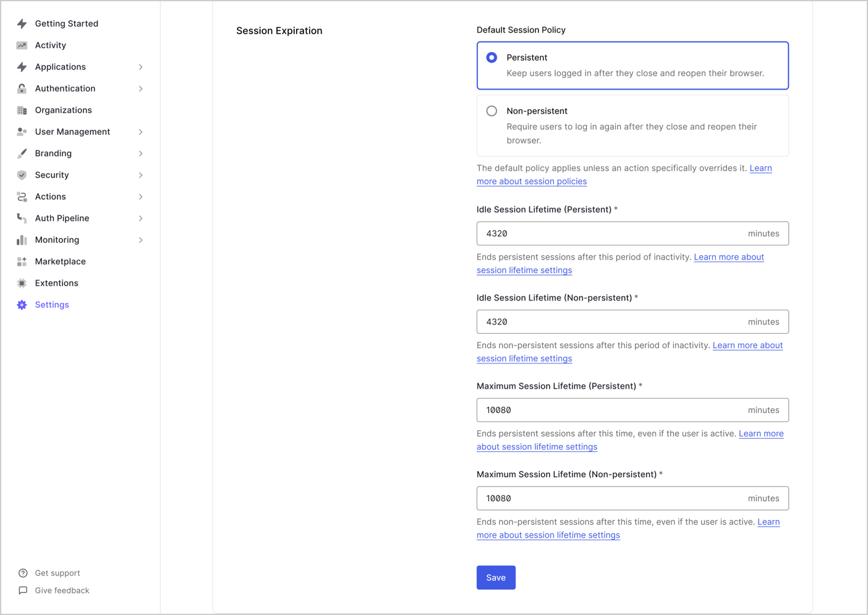
Task: Open Monitoring via its bar-chart icon
Action: (22, 239)
